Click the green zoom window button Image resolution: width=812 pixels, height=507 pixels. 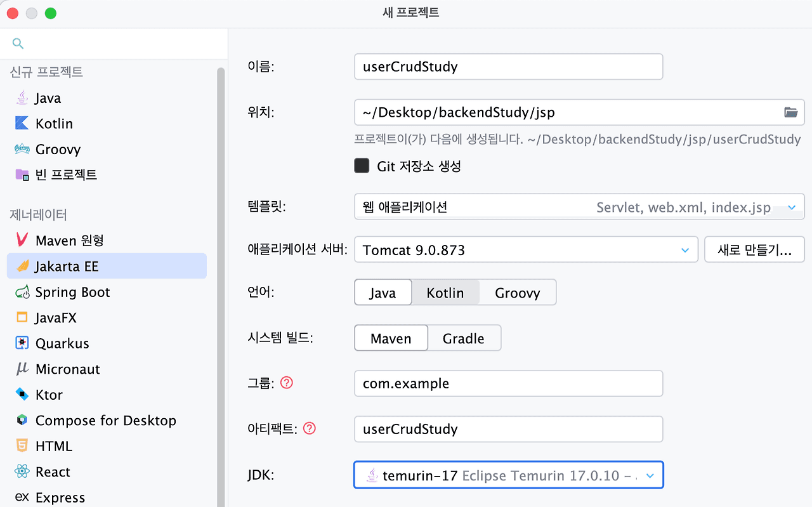[x=51, y=13]
